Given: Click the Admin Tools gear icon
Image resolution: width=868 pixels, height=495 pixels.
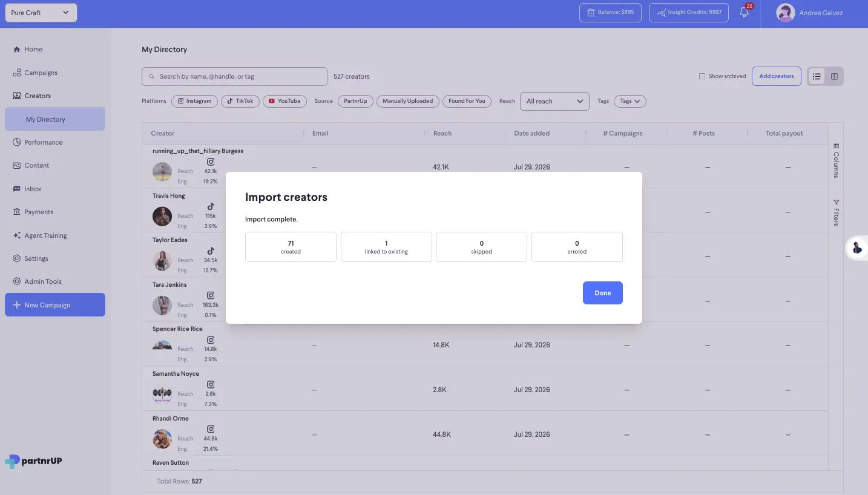Looking at the screenshot, I should [17, 281].
